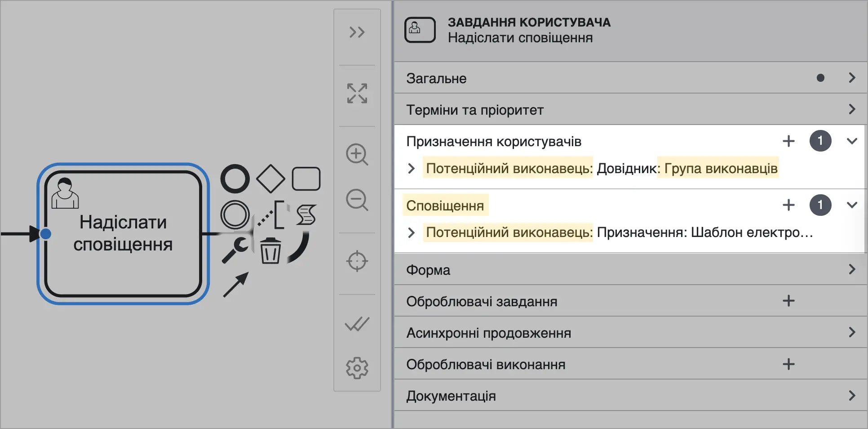Image resolution: width=868 pixels, height=429 pixels.
Task: Click the Оброблювачі завдання label
Action: tap(482, 301)
